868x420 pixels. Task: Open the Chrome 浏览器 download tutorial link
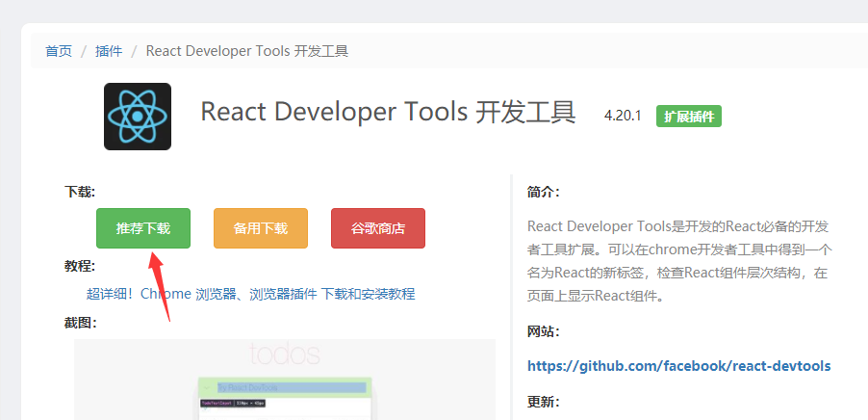point(251,294)
